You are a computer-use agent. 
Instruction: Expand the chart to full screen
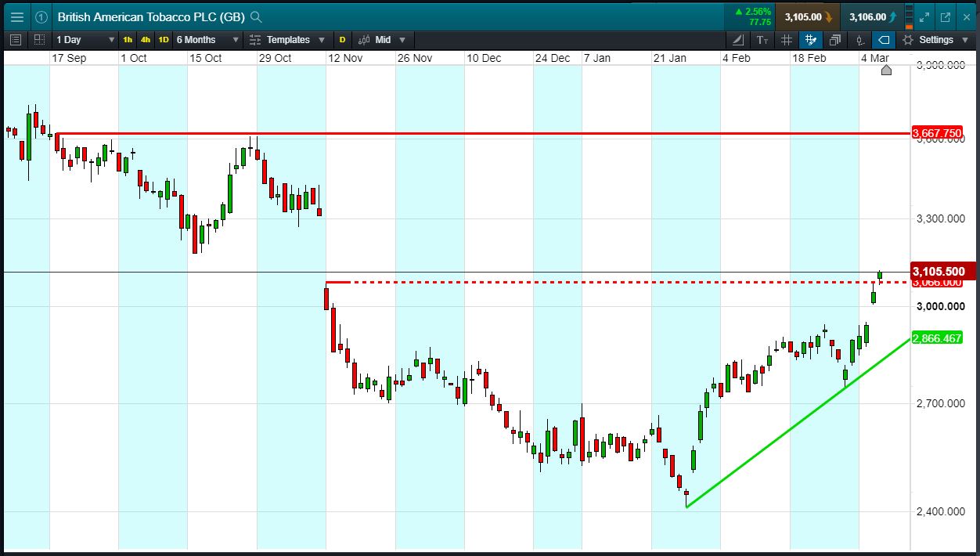(x=924, y=16)
